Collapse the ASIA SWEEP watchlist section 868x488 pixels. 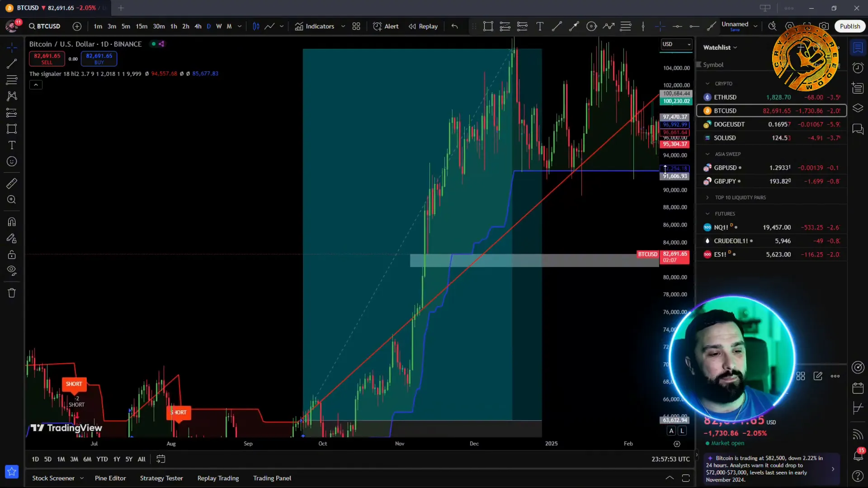(x=708, y=154)
